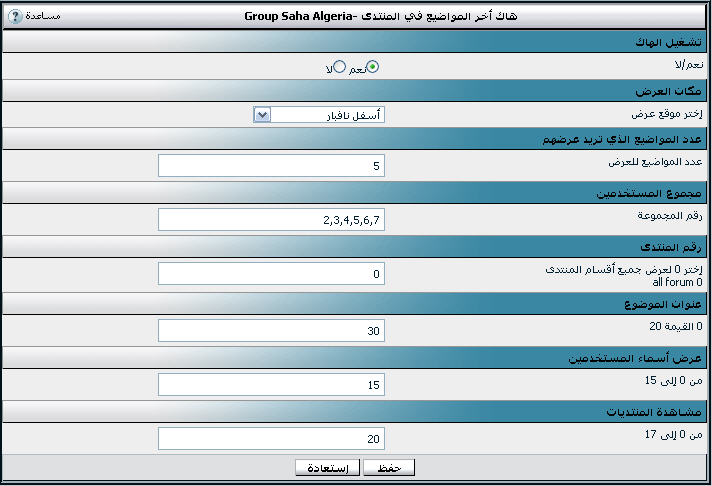Click the مجموع المستخدمين section header

[x=356, y=193]
